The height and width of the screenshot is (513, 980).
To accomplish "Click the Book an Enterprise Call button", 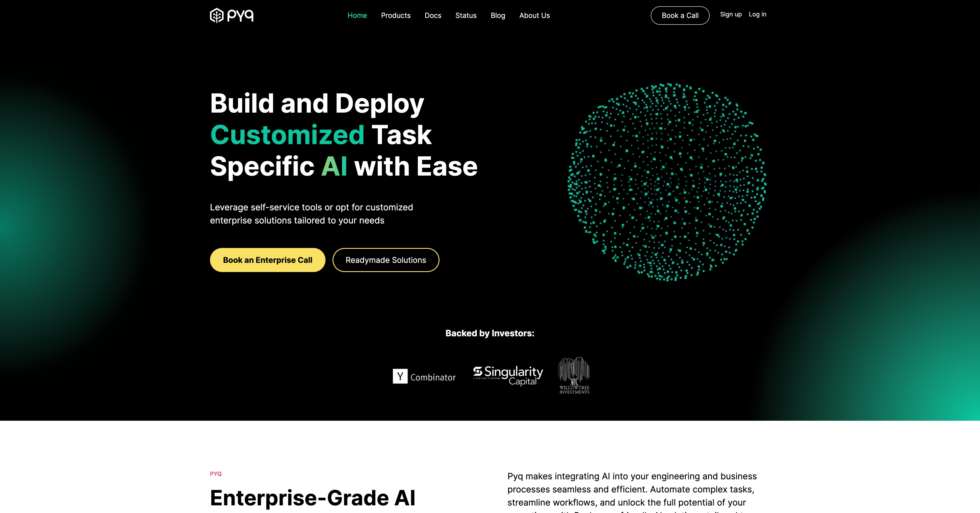I will click(267, 260).
